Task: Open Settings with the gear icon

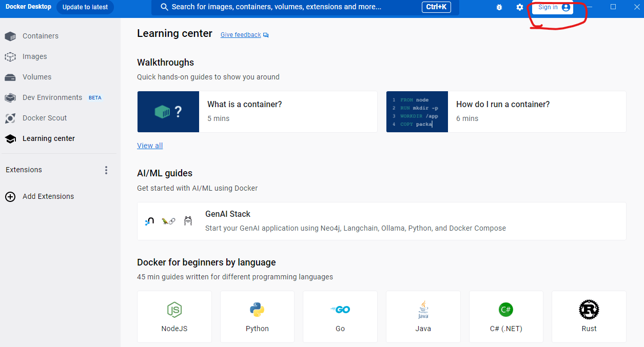Action: pyautogui.click(x=520, y=8)
